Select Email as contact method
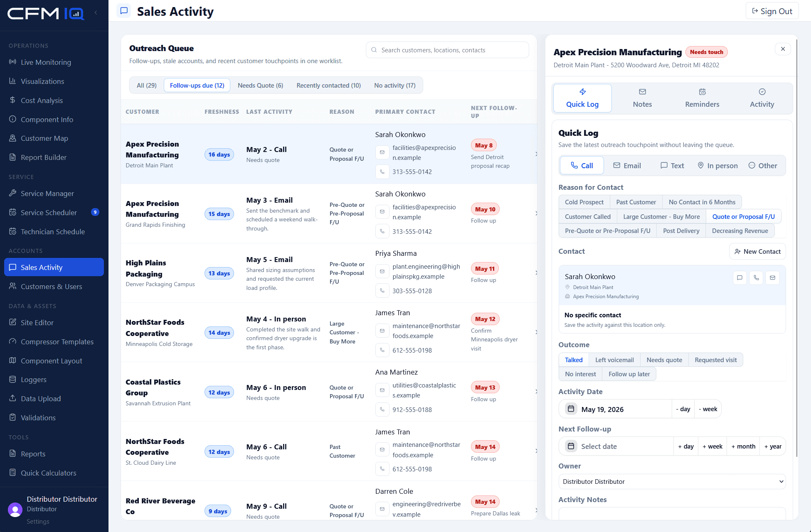Screen dimensions: 811x532 pos(627,165)
